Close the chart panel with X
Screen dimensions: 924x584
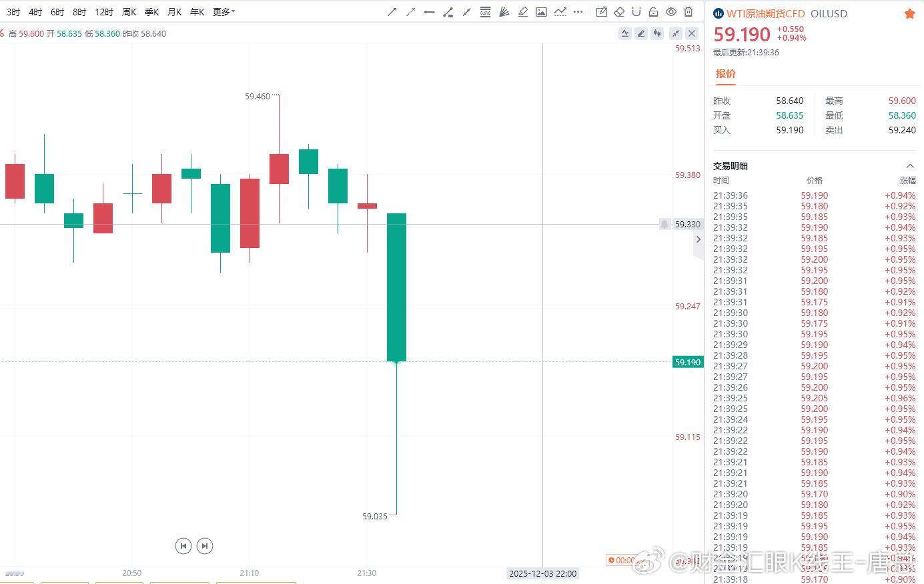[x=692, y=33]
